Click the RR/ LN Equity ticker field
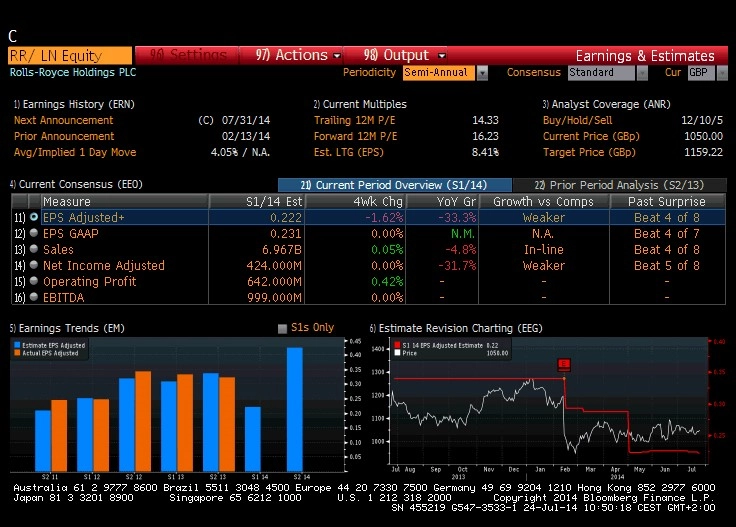The width and height of the screenshot is (736, 527). tap(70, 56)
